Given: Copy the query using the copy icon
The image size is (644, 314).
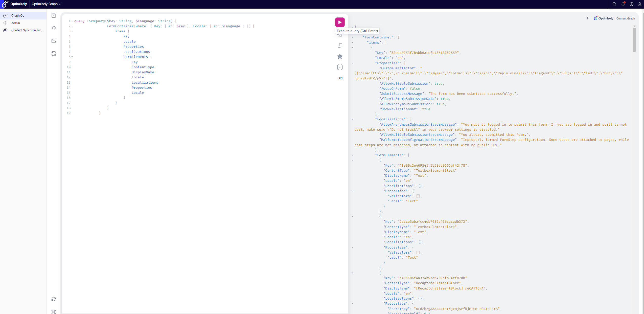Looking at the screenshot, I should [340, 46].
